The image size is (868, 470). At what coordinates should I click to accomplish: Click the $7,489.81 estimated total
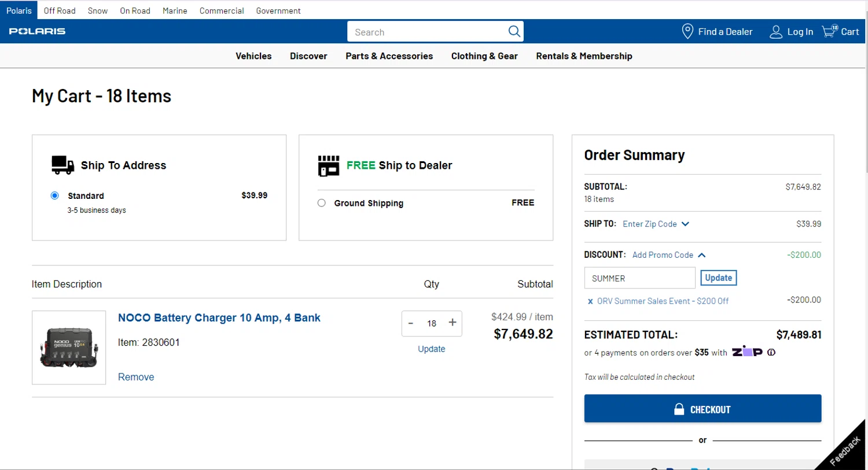tap(799, 335)
